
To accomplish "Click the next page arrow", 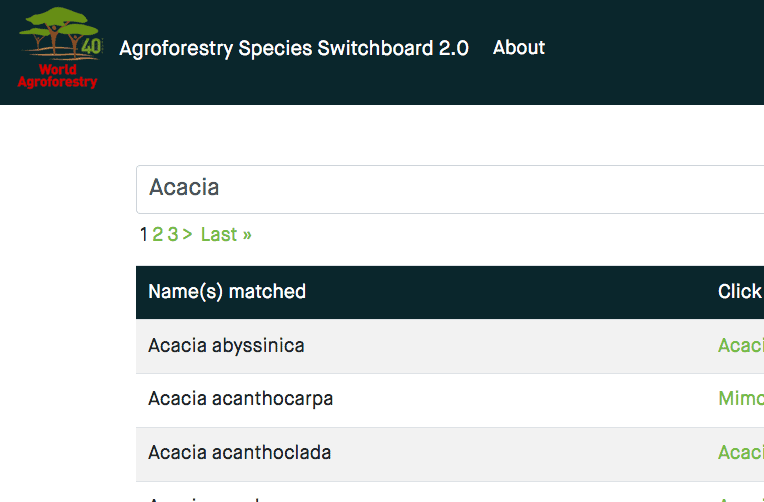I will (x=188, y=235).
